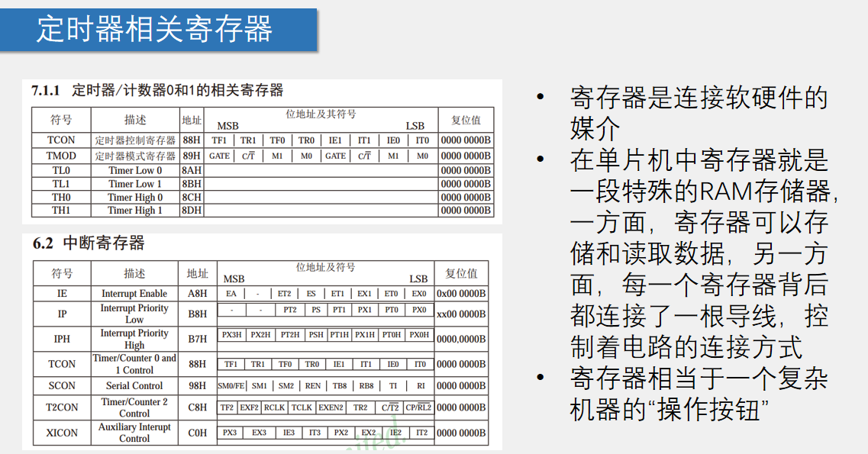Click the RB8 bit in SCON row

point(366,385)
